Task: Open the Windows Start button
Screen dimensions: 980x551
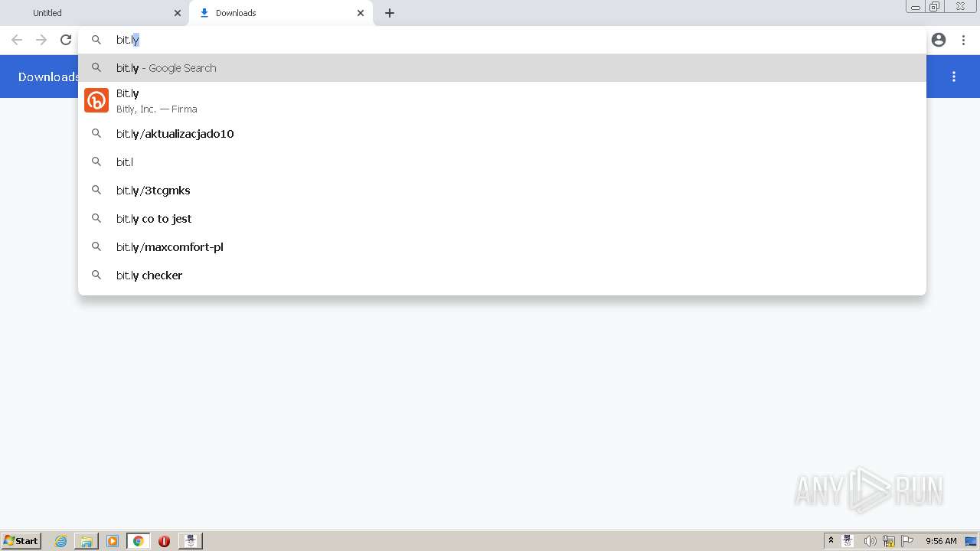Action: (x=21, y=541)
